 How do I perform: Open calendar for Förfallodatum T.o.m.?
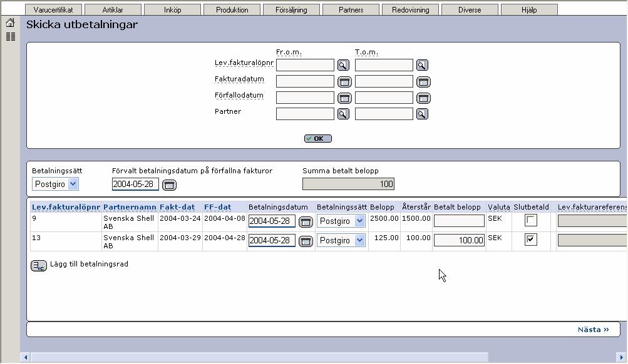(x=423, y=98)
